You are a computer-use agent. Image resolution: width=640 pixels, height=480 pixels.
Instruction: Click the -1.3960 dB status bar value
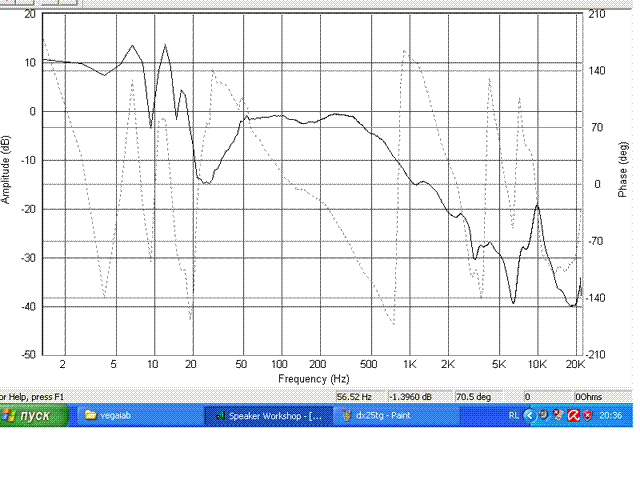[420, 397]
